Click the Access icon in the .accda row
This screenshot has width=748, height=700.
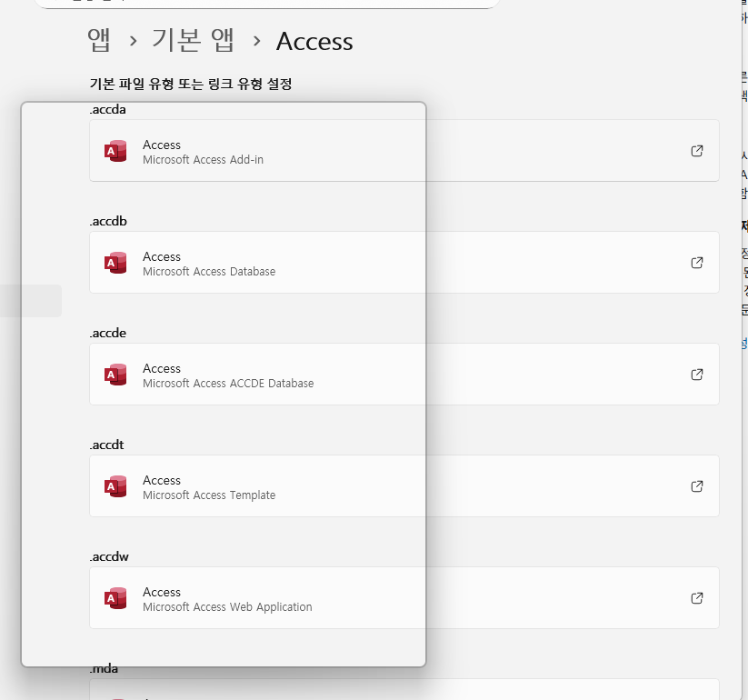pyautogui.click(x=115, y=151)
